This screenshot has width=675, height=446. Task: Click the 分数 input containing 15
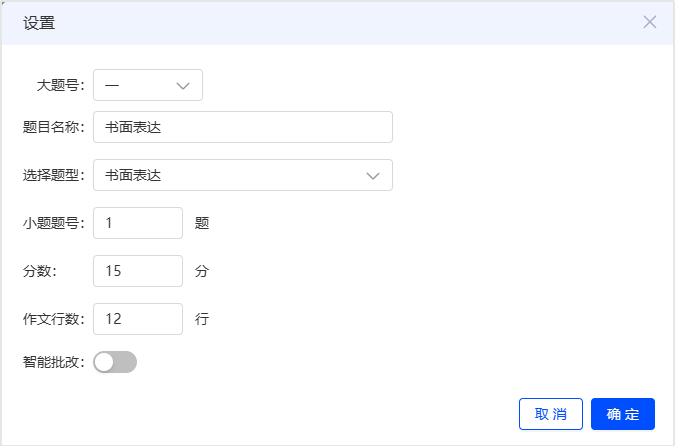pos(138,271)
